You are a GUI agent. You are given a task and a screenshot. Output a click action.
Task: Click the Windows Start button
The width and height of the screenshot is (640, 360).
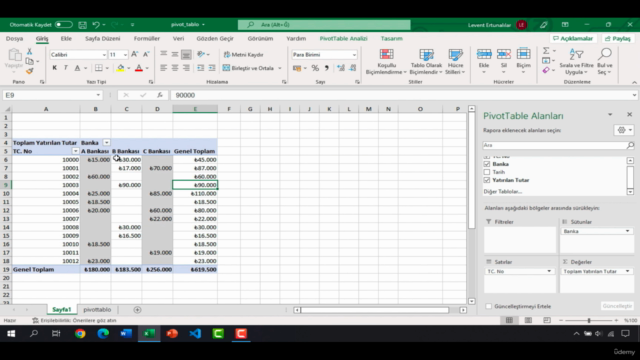[x=11, y=333]
